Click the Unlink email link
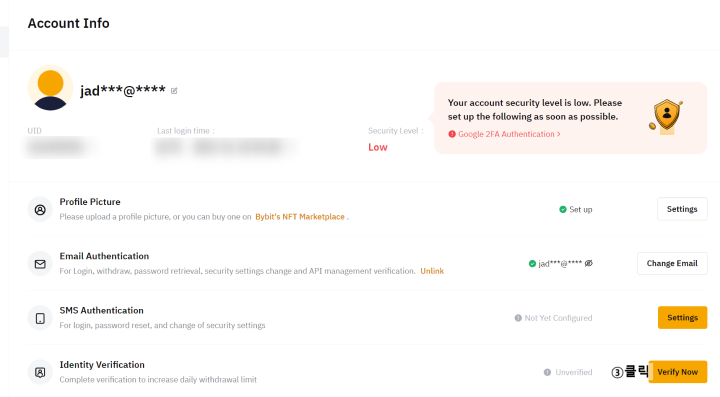Image resolution: width=720 pixels, height=397 pixels. (432, 271)
